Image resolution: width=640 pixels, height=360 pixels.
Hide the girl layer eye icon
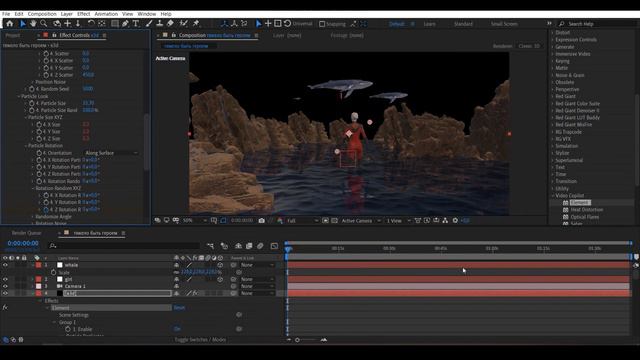point(5,279)
